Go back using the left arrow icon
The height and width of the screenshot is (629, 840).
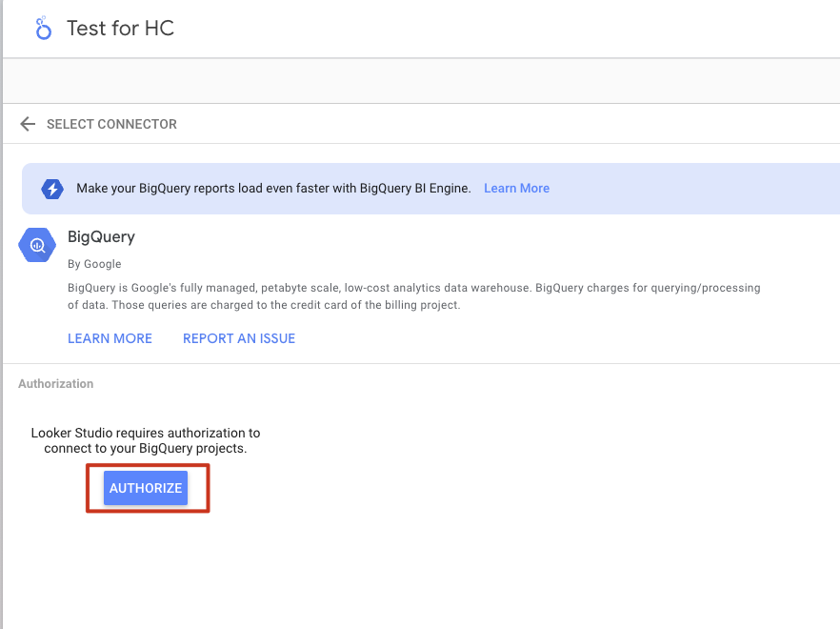(28, 124)
